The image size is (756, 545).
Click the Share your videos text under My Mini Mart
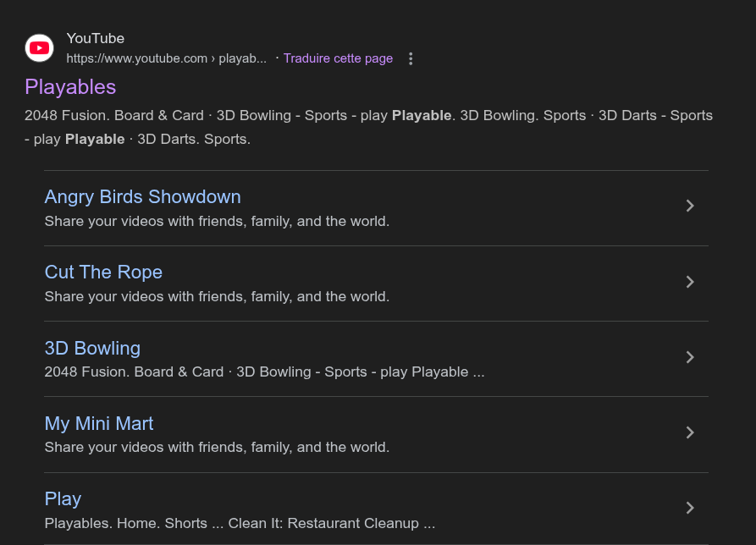pyautogui.click(x=217, y=447)
